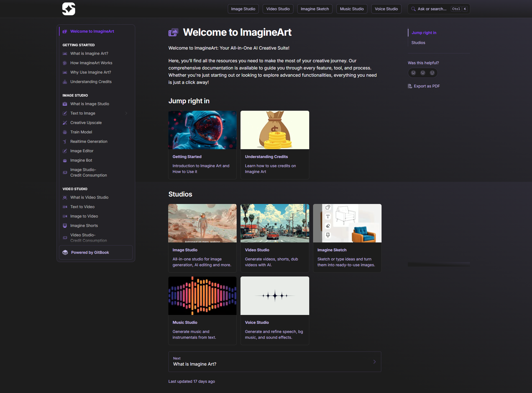Open Voice Studio card sparkle thumbnail
Viewport: 532px width, 393px height.
click(x=275, y=296)
